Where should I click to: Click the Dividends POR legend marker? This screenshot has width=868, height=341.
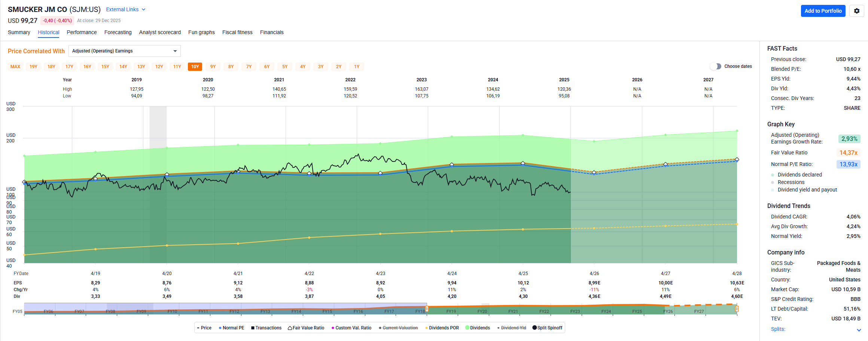coord(426,328)
